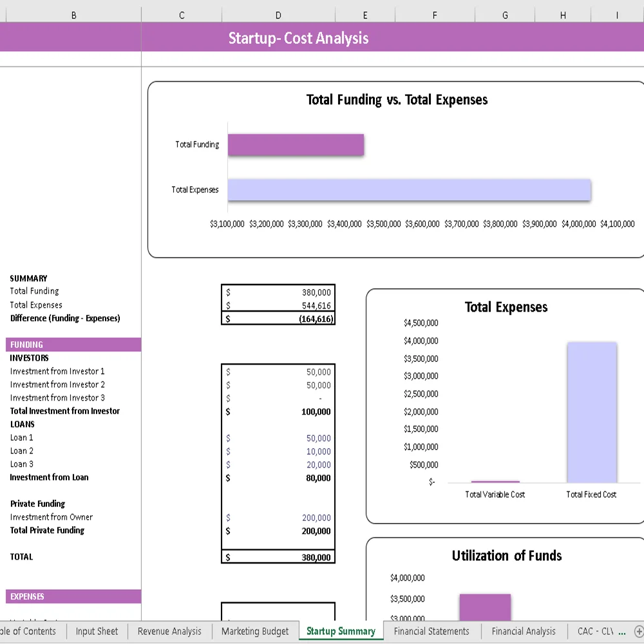View the Financial Statements tab
The width and height of the screenshot is (644, 644).
tap(432, 632)
